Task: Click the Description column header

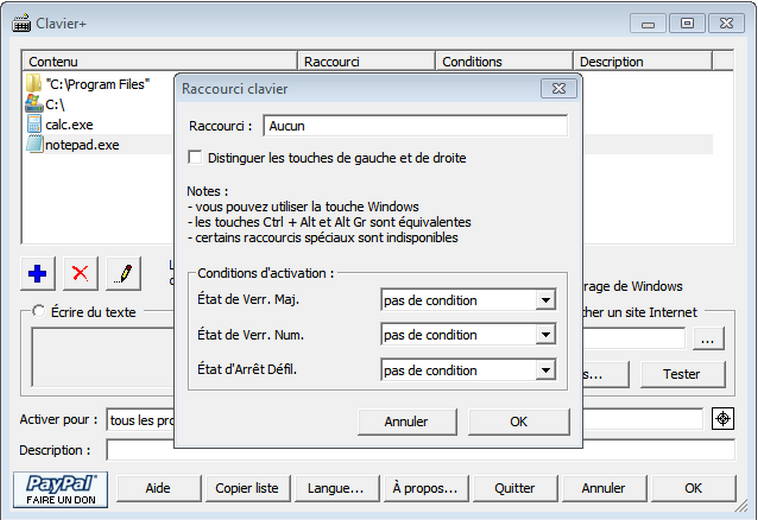Action: (x=642, y=62)
